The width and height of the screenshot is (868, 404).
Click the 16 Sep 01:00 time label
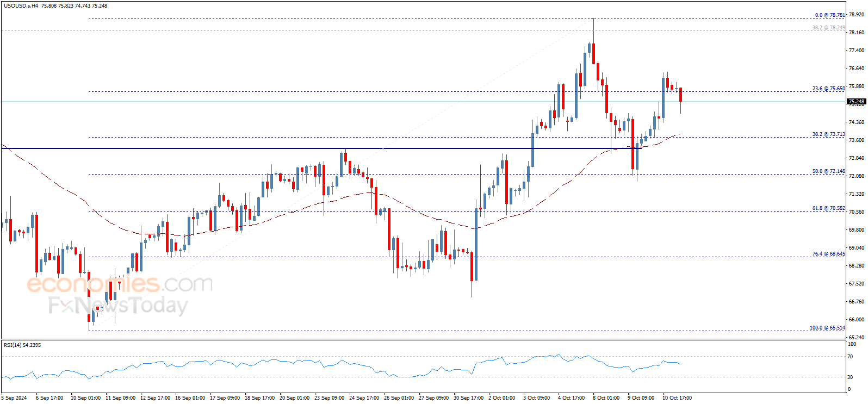(x=190, y=398)
